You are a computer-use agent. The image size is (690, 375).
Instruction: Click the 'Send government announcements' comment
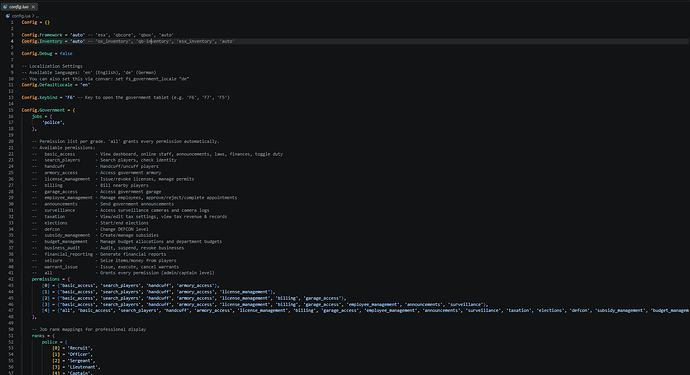136,204
